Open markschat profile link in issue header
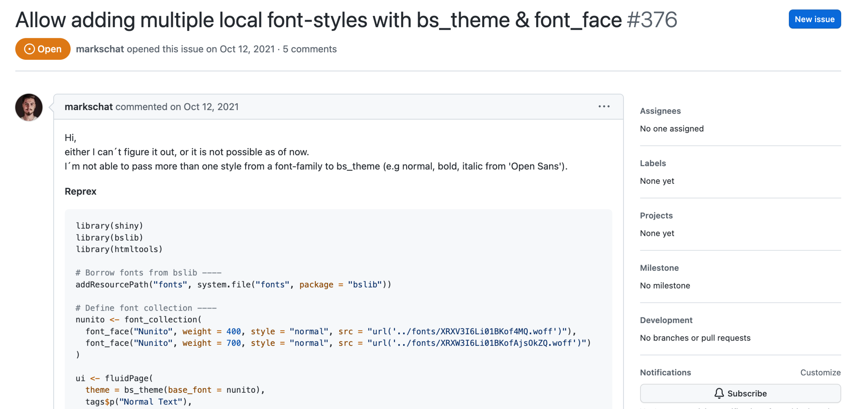Viewport: 868px width, 409px height. pos(100,49)
